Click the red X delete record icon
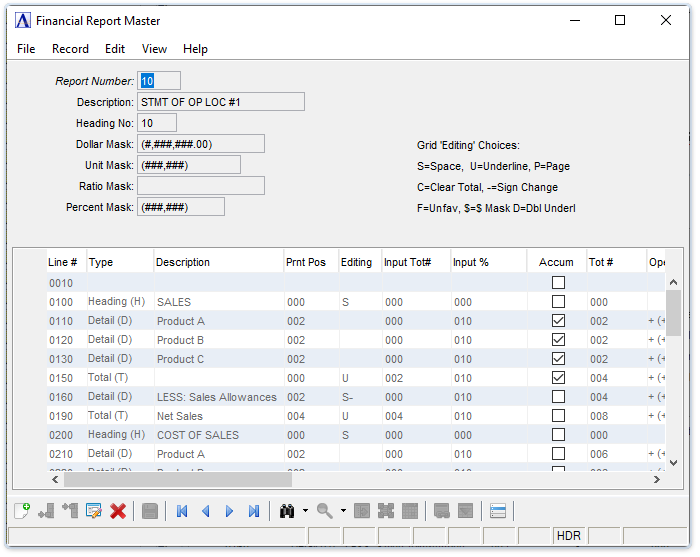700x557 pixels. coord(118,511)
